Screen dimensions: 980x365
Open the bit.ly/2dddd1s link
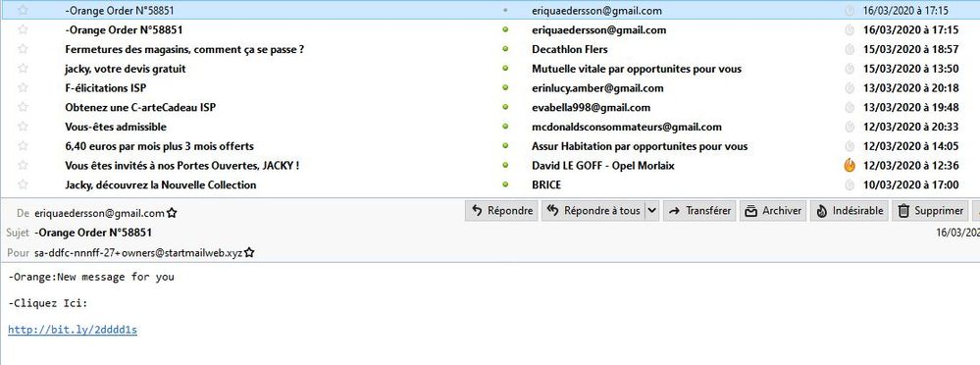pyautogui.click(x=73, y=330)
